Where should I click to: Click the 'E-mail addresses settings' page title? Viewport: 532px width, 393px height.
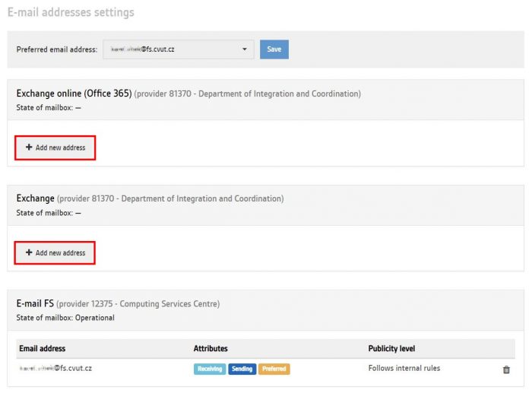click(71, 13)
